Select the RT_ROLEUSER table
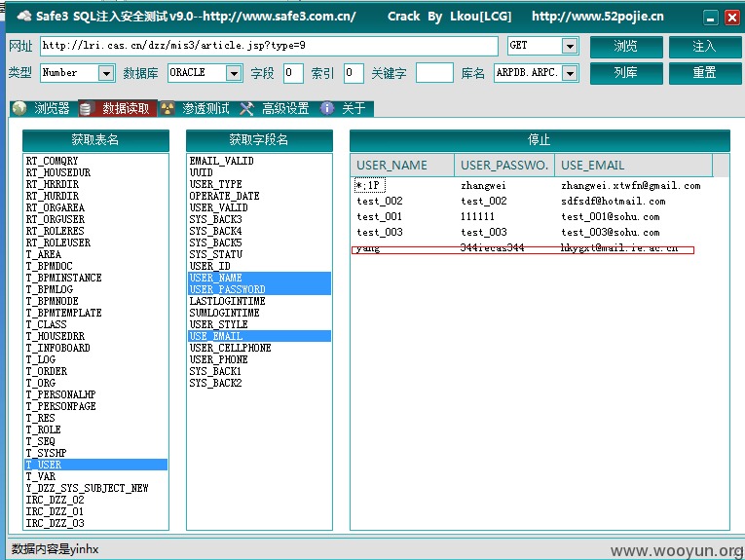Viewport: 745px width, 560px height. pos(95,243)
